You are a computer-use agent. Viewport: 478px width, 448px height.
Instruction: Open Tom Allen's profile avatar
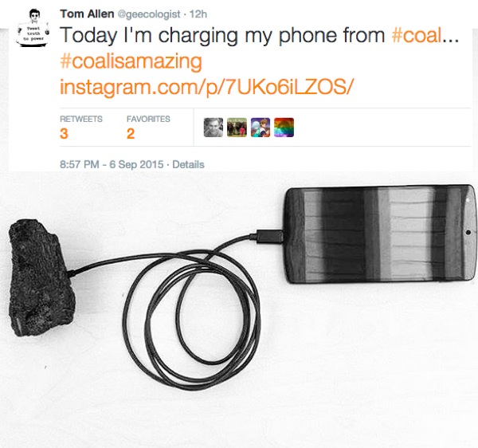click(x=33, y=27)
